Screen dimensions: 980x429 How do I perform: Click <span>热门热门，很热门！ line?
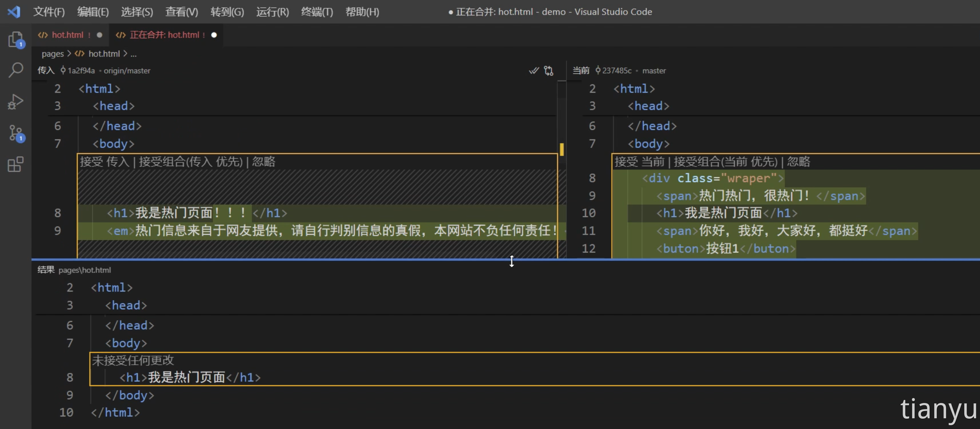[x=761, y=196]
